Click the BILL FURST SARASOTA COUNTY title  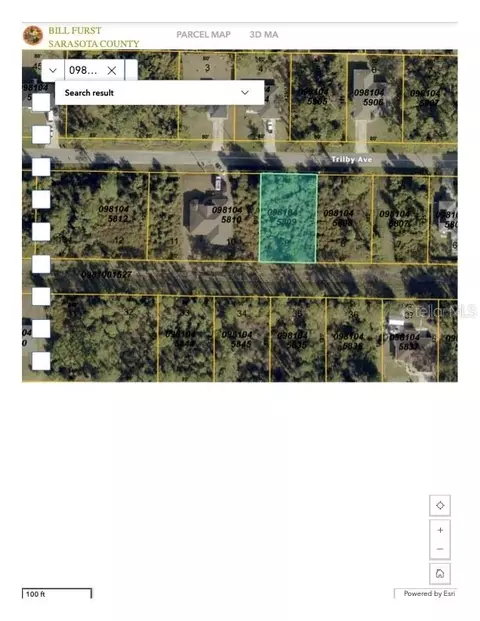pos(94,37)
